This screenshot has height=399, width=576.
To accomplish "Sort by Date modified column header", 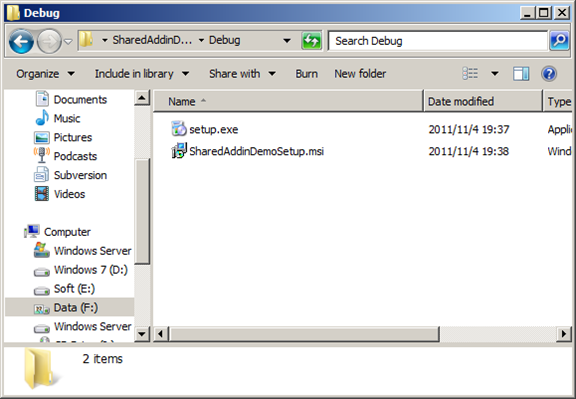I will tap(483, 101).
